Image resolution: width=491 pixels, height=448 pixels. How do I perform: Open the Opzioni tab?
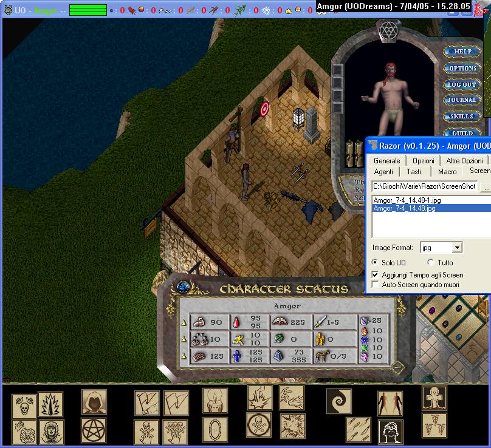424,160
